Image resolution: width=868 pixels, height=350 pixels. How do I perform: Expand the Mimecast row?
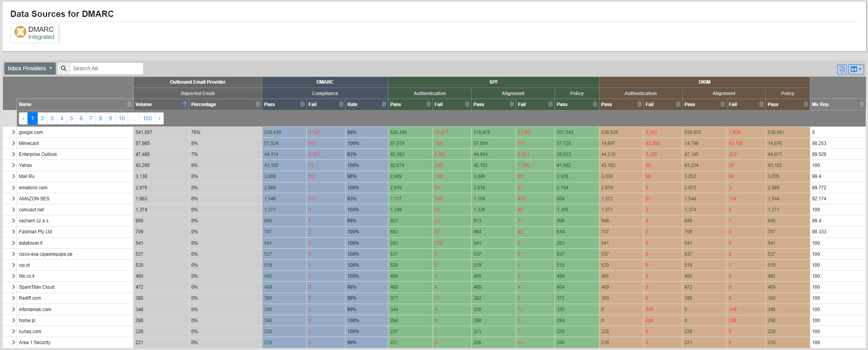coord(13,143)
